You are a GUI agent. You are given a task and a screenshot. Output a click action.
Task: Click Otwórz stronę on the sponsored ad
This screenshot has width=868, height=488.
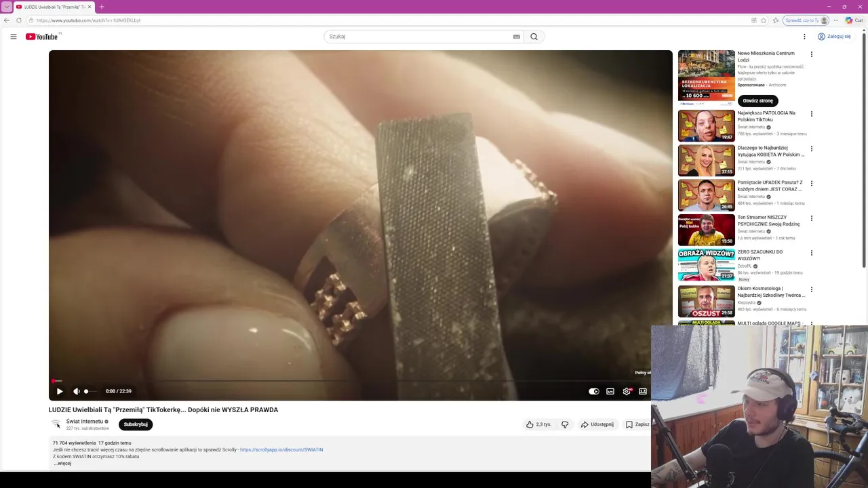coord(757,100)
